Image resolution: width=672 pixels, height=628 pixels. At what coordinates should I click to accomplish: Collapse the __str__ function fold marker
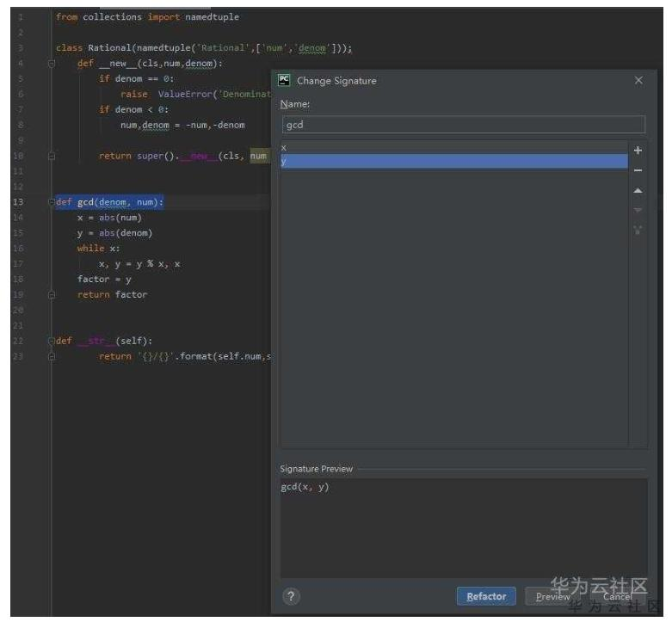pos(52,341)
